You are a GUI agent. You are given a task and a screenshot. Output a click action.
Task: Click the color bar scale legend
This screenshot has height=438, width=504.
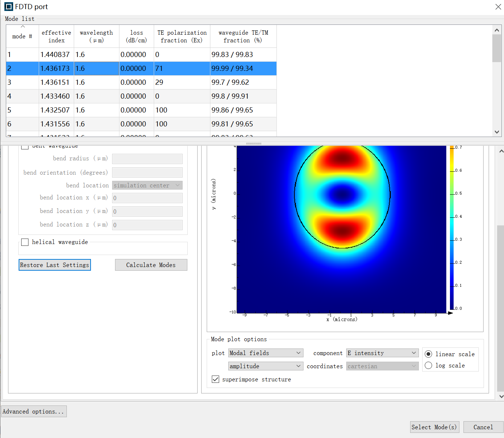452,228
